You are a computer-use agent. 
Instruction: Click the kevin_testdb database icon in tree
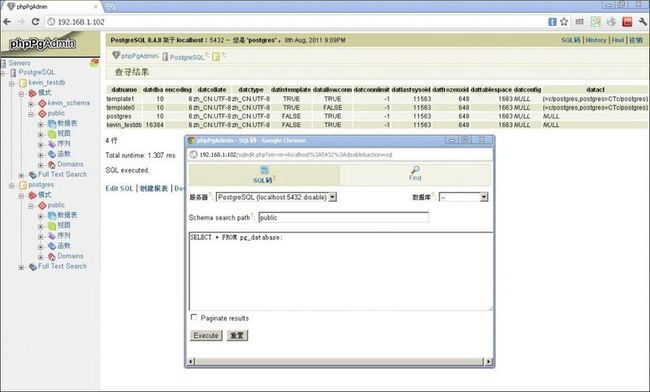click(x=23, y=83)
